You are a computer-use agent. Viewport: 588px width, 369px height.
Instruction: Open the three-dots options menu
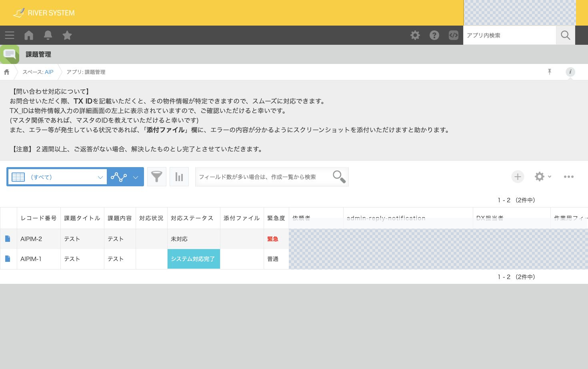[569, 177]
